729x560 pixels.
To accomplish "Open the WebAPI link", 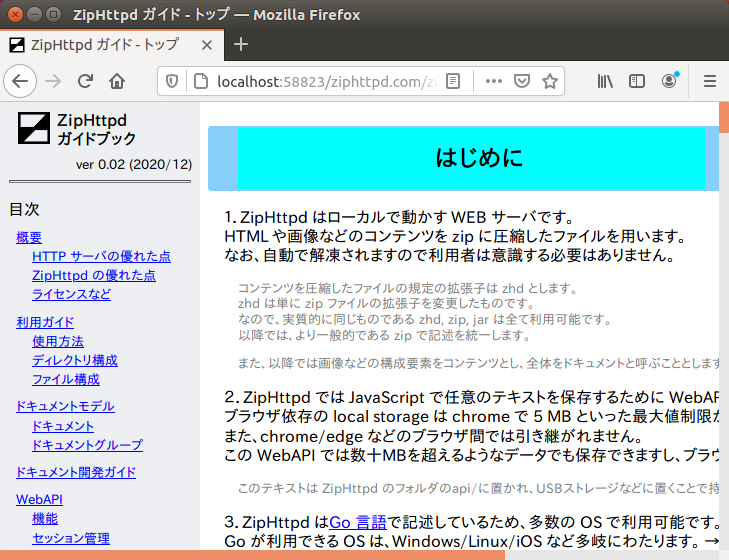I will coord(40,500).
